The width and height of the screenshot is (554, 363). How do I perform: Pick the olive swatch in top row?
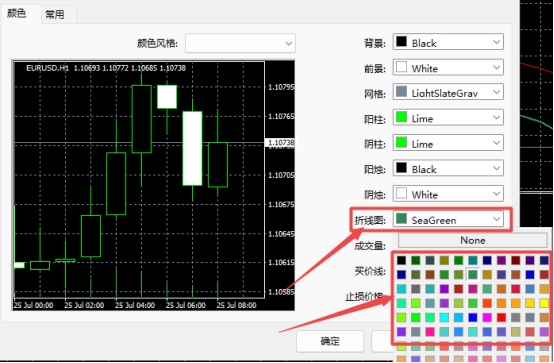(444, 260)
